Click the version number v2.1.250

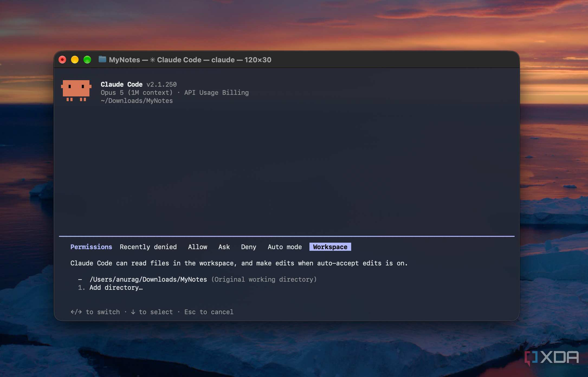pyautogui.click(x=161, y=84)
